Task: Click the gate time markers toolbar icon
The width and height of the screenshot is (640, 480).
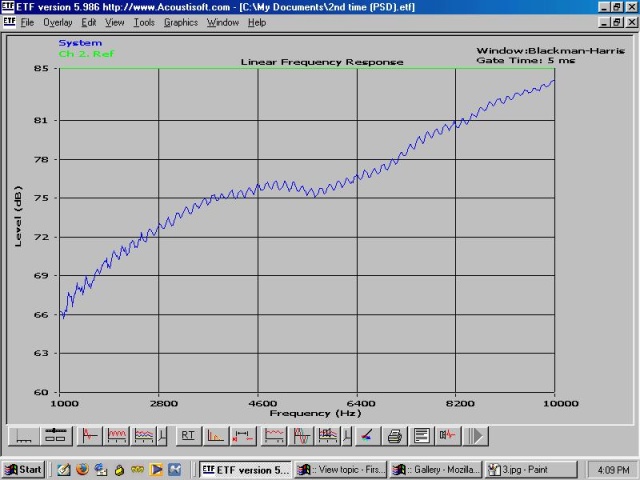Action: tap(244, 436)
